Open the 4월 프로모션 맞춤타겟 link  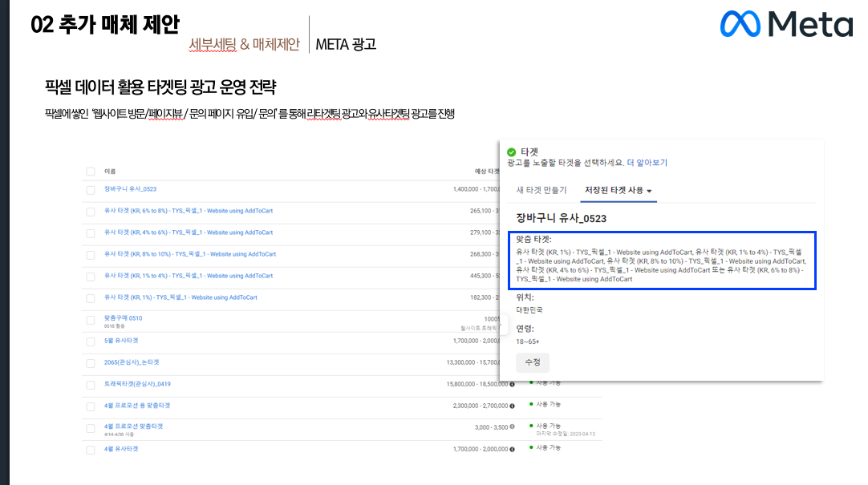(x=133, y=426)
